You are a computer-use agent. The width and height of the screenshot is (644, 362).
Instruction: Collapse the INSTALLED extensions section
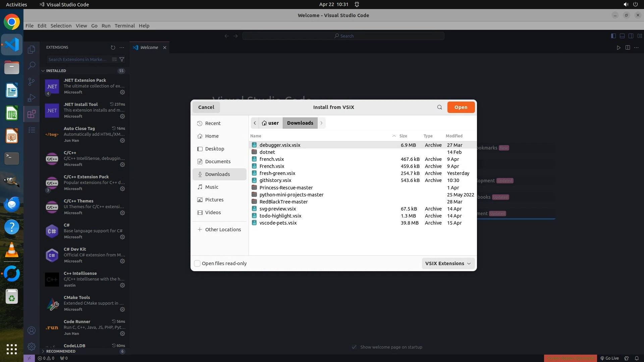click(43, 71)
